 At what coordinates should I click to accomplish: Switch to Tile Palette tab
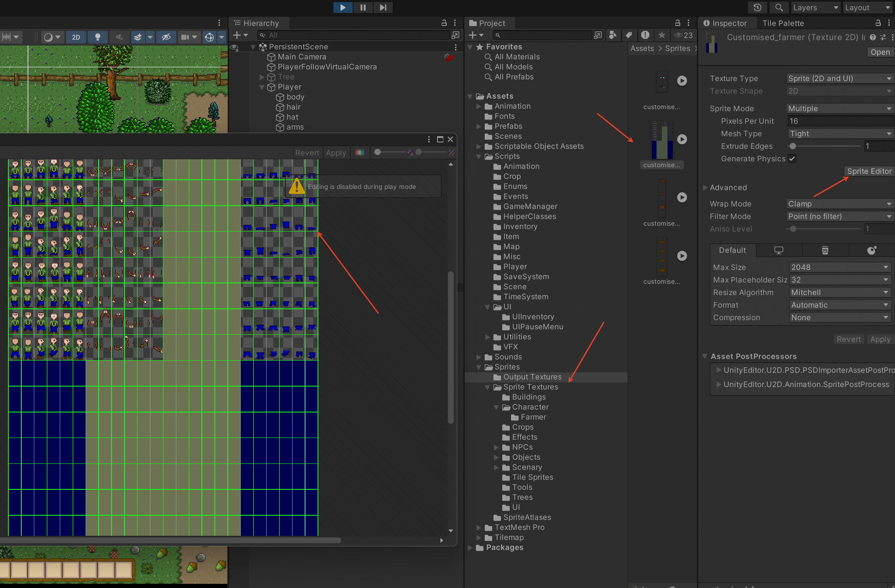click(x=783, y=23)
